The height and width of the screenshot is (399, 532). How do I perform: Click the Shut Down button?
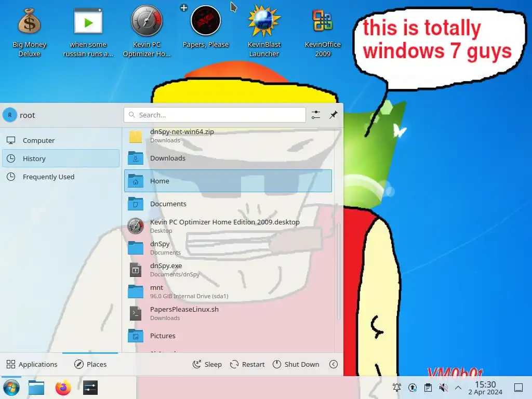[296, 364]
